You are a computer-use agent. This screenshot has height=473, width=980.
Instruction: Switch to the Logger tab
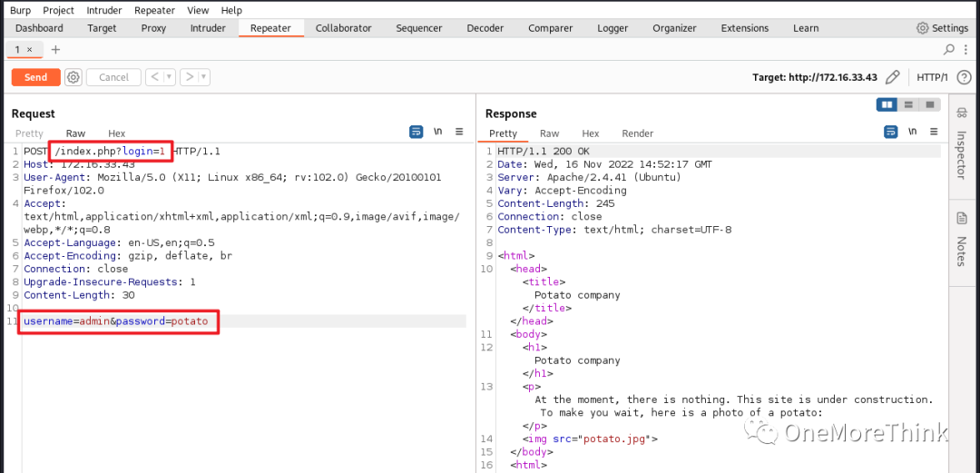click(x=612, y=28)
